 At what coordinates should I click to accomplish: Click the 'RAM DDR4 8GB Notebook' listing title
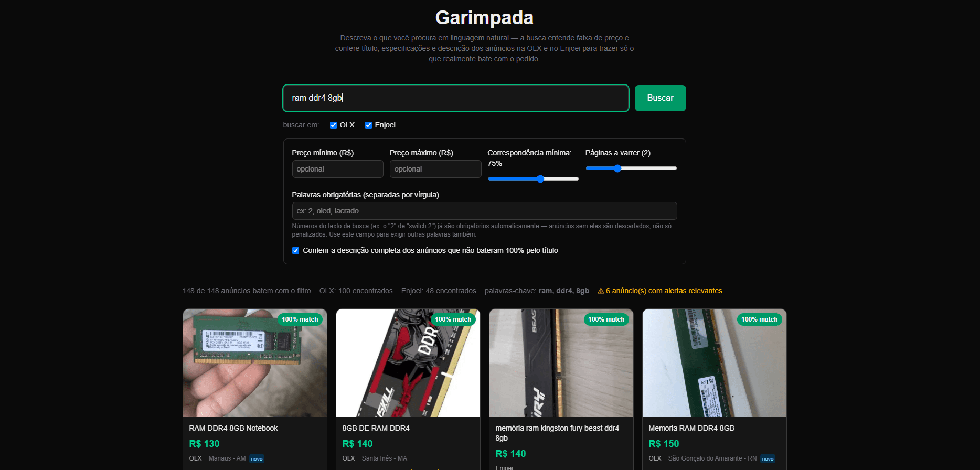233,428
